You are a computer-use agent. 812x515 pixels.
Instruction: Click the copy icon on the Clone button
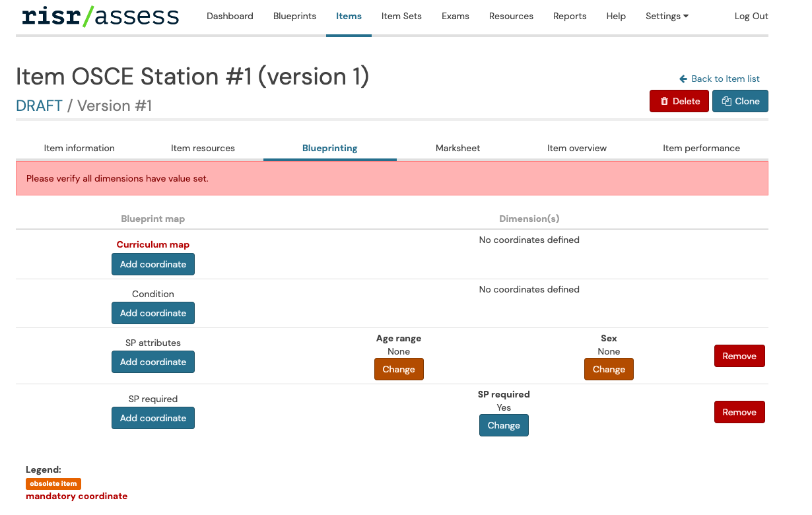(x=726, y=101)
